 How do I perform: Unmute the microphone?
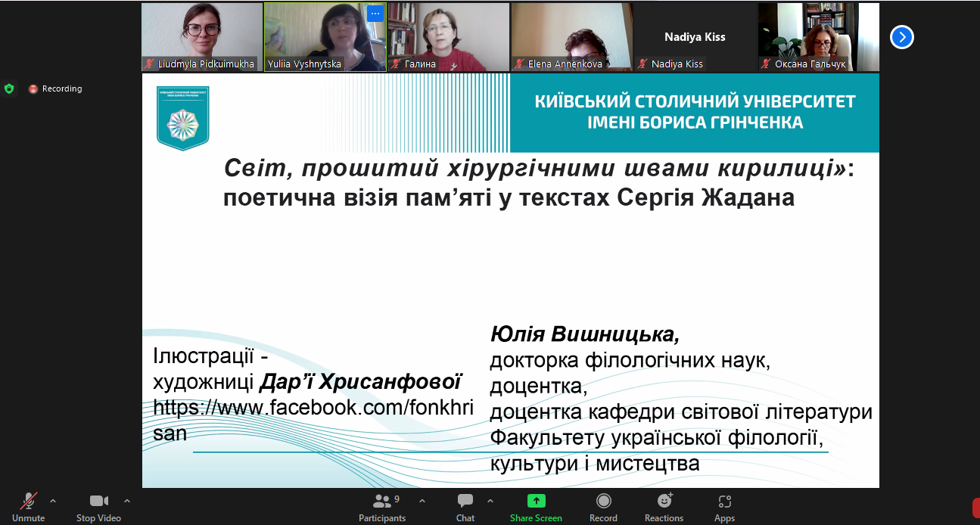coord(29,506)
